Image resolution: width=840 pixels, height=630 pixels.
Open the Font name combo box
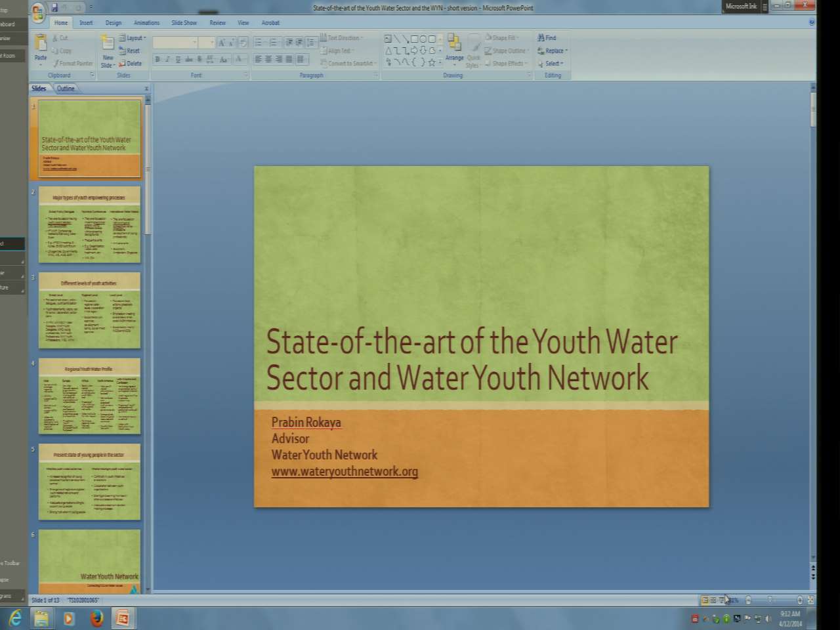pyautogui.click(x=175, y=43)
